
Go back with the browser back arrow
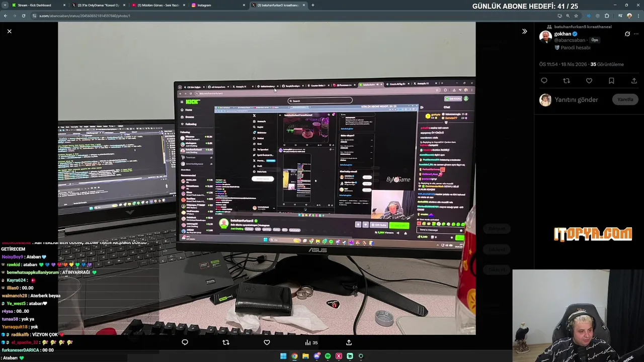(x=5, y=16)
